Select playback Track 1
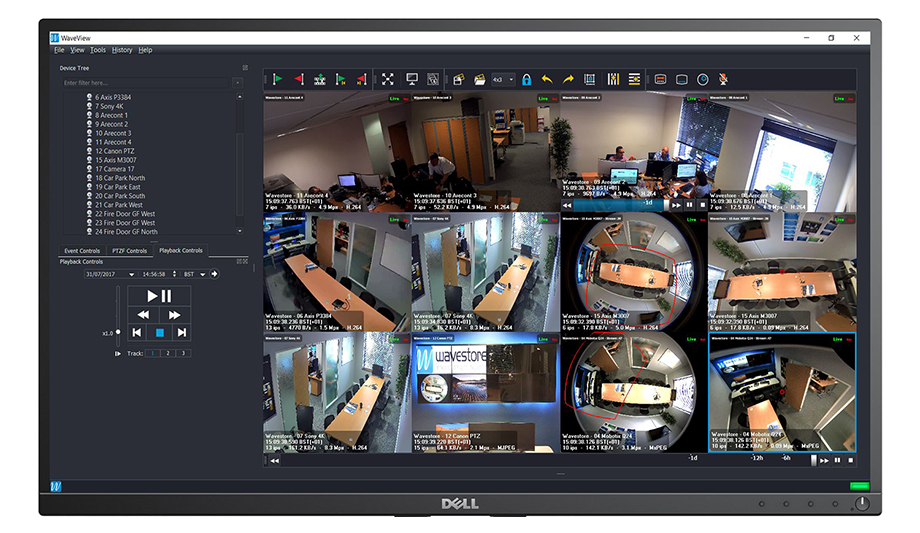Viewport: 920px width, 533px height. (x=153, y=353)
